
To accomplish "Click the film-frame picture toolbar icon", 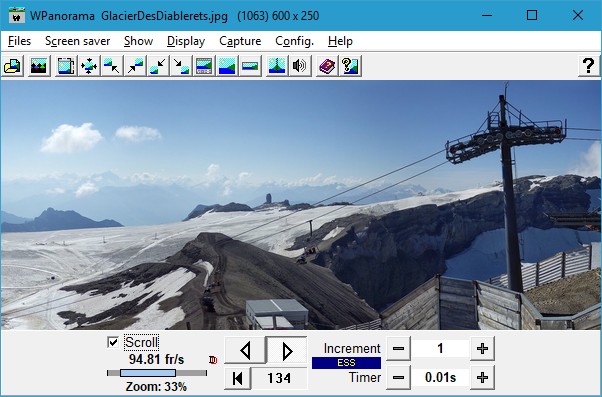I will tap(66, 66).
